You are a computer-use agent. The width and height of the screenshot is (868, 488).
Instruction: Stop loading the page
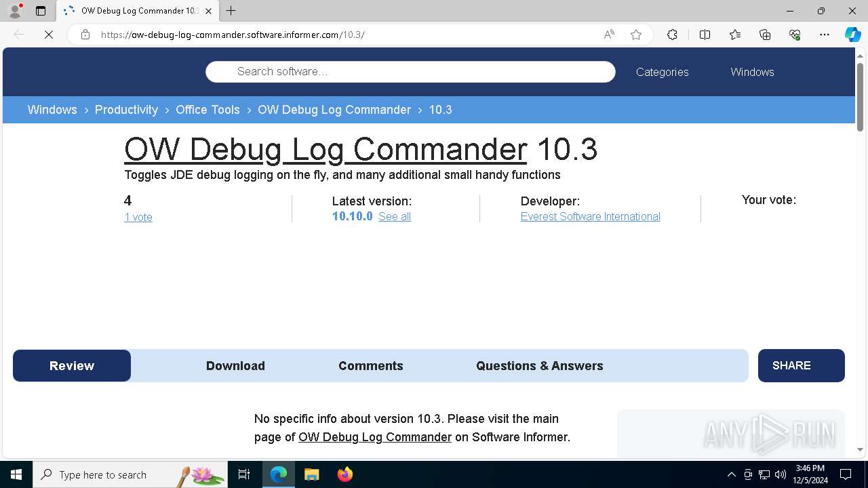click(49, 35)
